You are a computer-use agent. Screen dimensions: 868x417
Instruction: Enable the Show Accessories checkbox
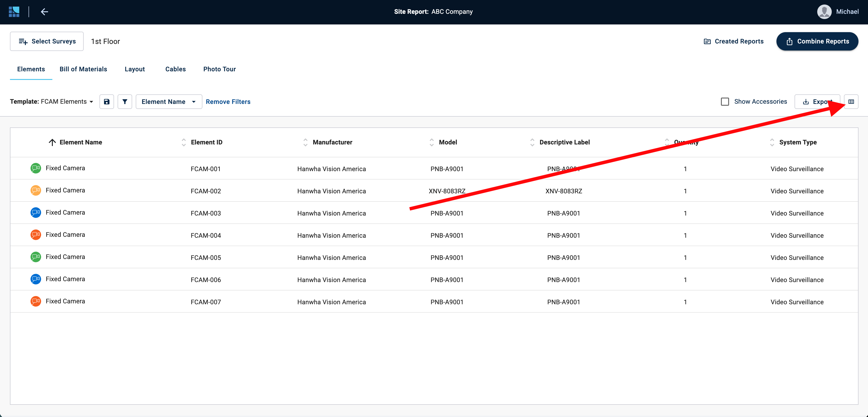[725, 102]
